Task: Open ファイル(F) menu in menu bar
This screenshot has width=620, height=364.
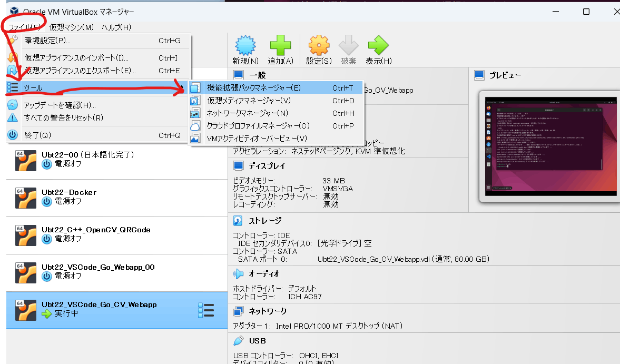Action: tap(25, 27)
